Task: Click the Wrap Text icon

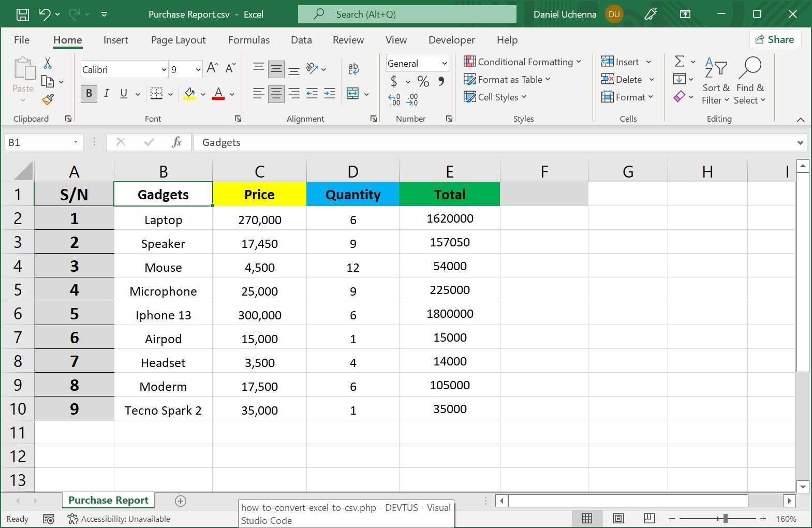Action: pyautogui.click(x=353, y=68)
